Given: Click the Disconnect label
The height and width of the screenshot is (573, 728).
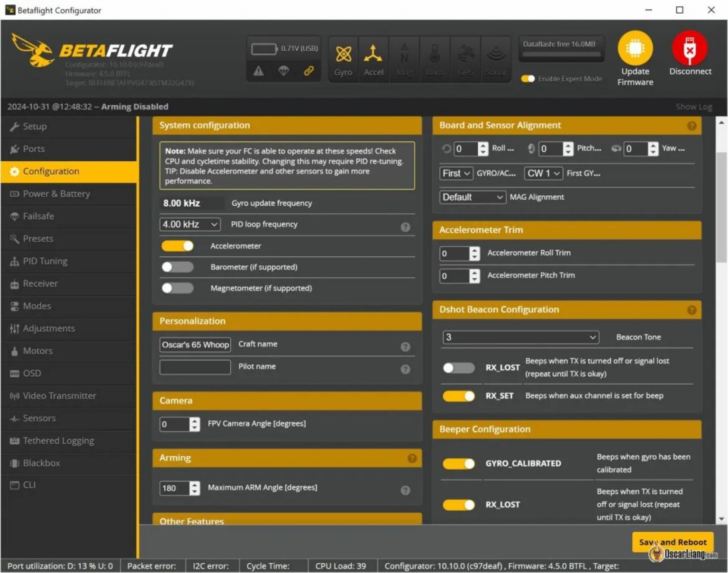Looking at the screenshot, I should [690, 72].
